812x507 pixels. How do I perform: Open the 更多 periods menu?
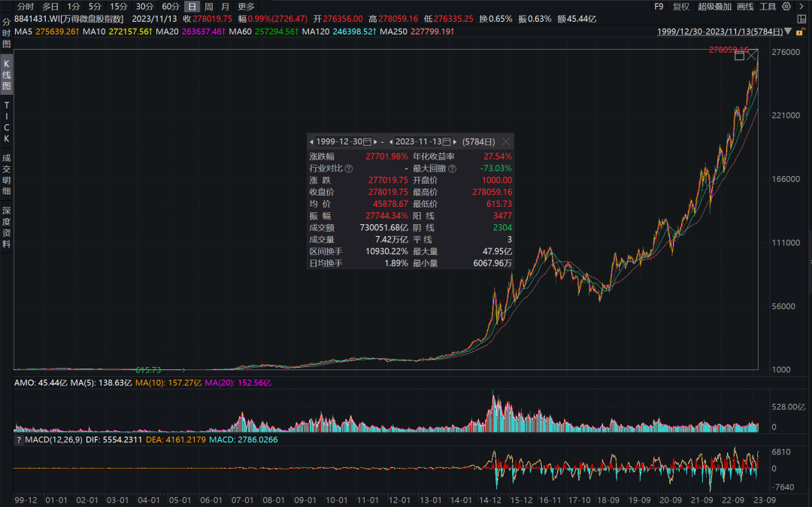pos(246,7)
